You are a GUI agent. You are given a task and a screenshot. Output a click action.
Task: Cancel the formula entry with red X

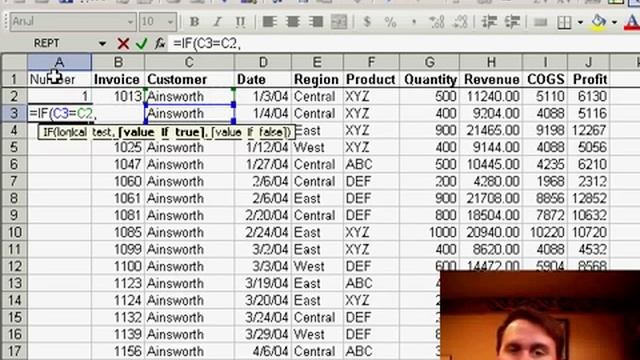(123, 43)
